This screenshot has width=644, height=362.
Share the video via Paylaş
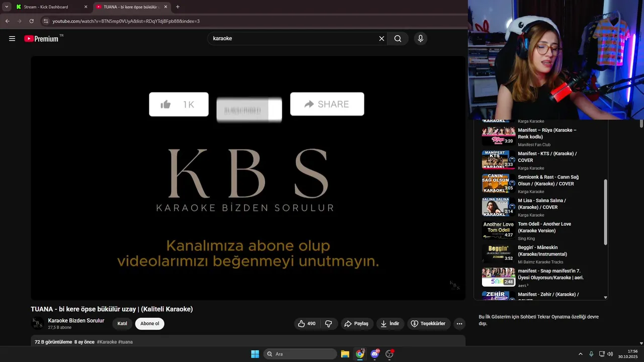click(357, 324)
